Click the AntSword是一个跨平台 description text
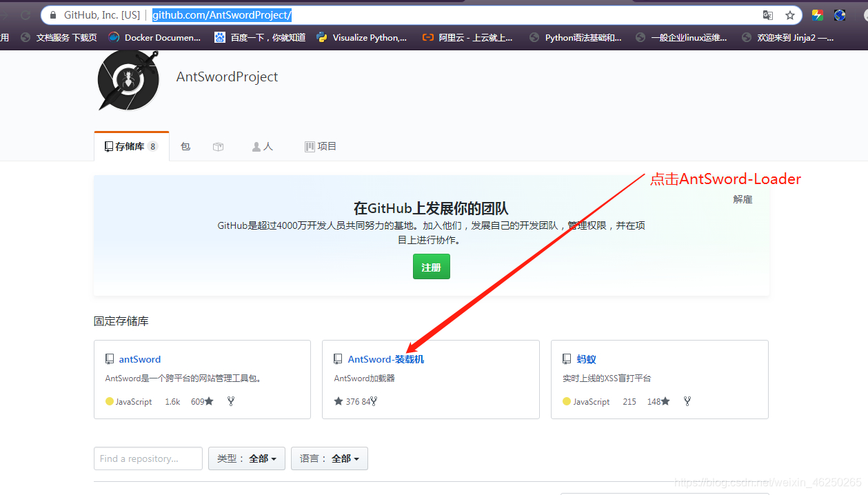This screenshot has width=868, height=495. pos(183,378)
